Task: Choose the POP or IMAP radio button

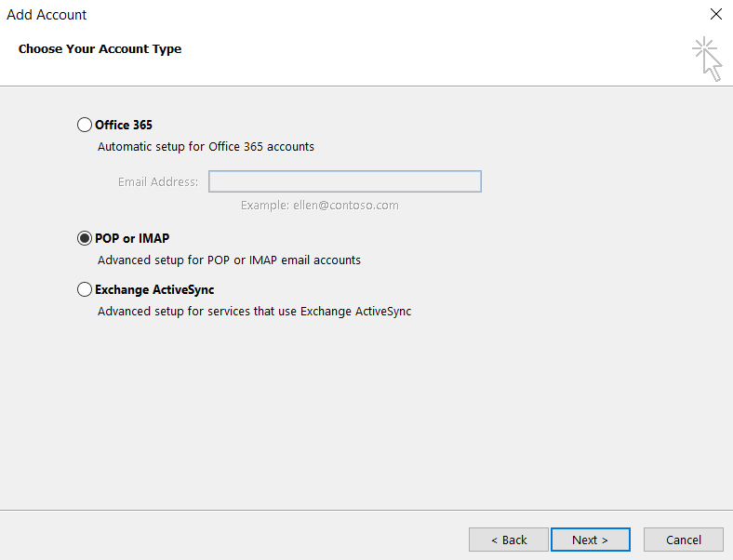Action: click(x=84, y=238)
